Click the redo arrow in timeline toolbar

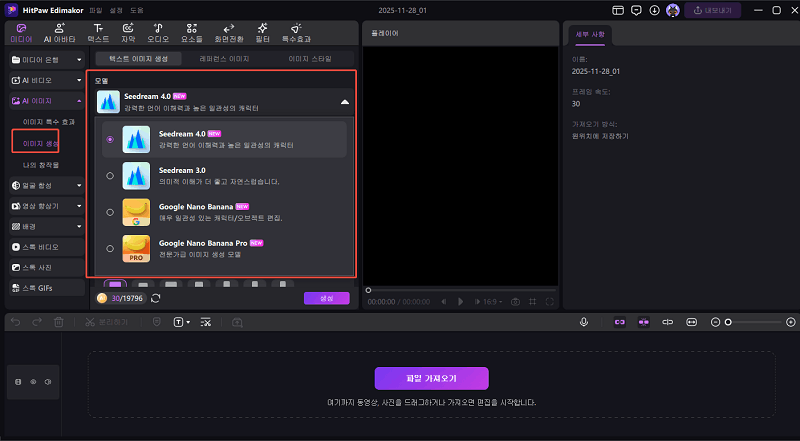[37, 322]
